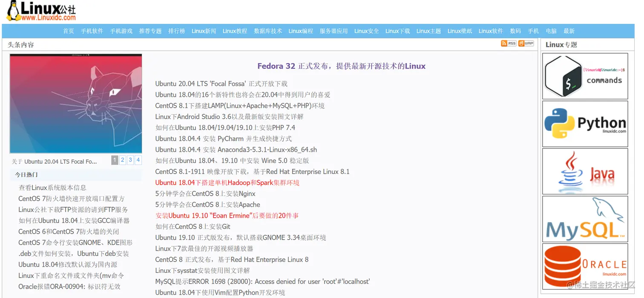The width and height of the screenshot is (644, 298).
Task: Open Linux主题 navigation item
Action: [x=429, y=31]
